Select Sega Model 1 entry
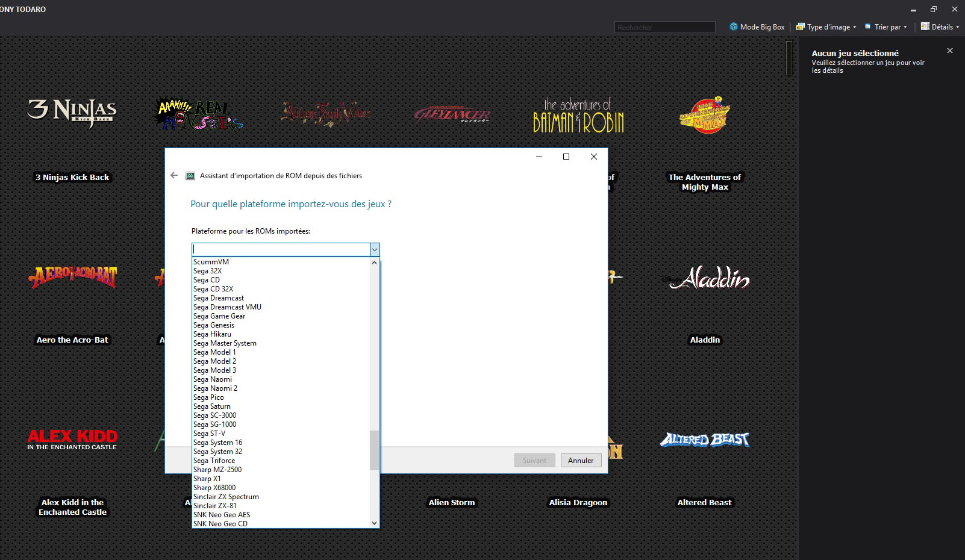This screenshot has height=560, width=965. click(281, 352)
